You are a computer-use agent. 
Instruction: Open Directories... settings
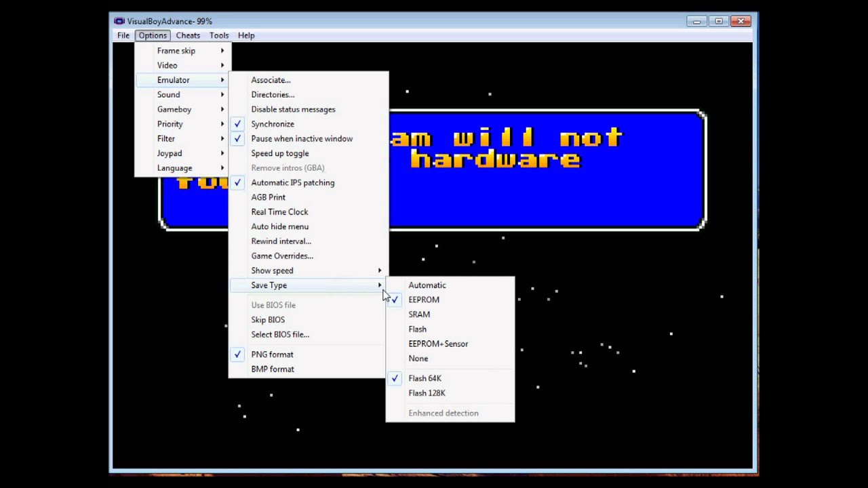(309, 95)
